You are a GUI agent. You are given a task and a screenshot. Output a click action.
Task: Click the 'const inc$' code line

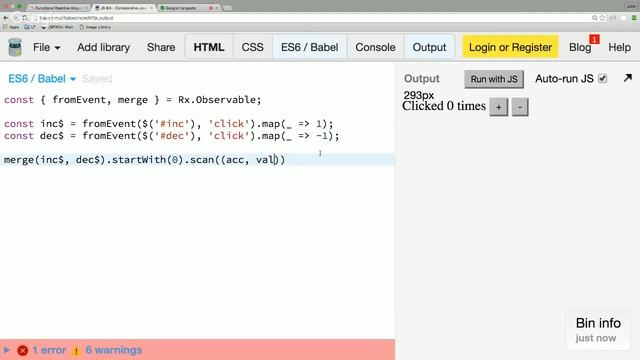pyautogui.click(x=169, y=124)
